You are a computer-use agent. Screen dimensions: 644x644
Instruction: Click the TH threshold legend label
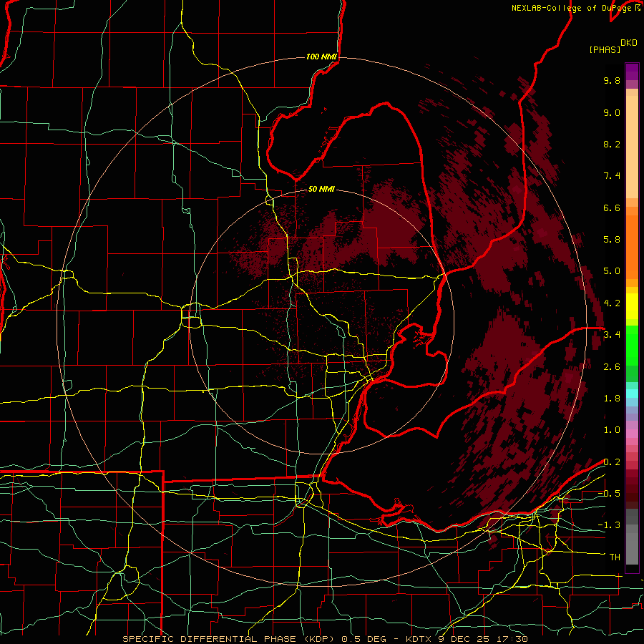(615, 557)
